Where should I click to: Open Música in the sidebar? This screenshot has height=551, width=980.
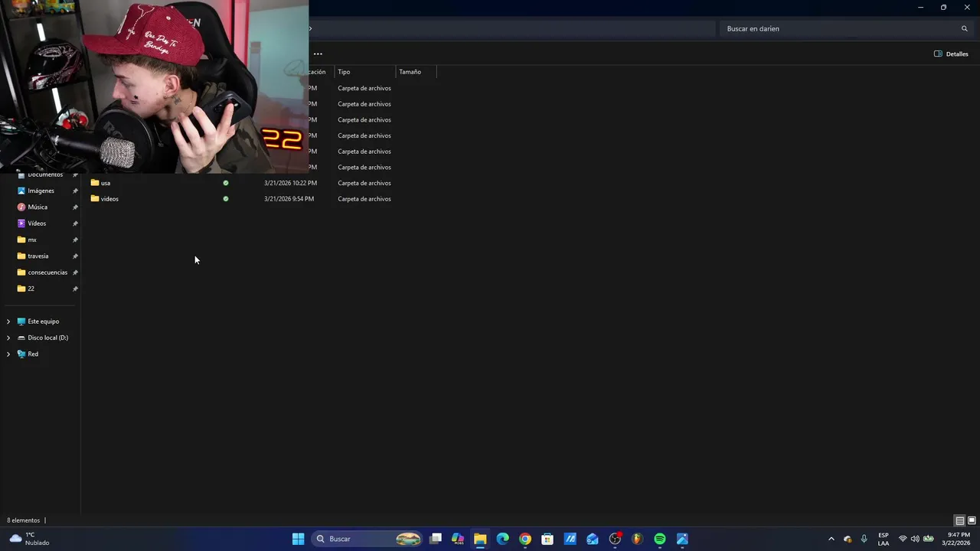(x=38, y=207)
